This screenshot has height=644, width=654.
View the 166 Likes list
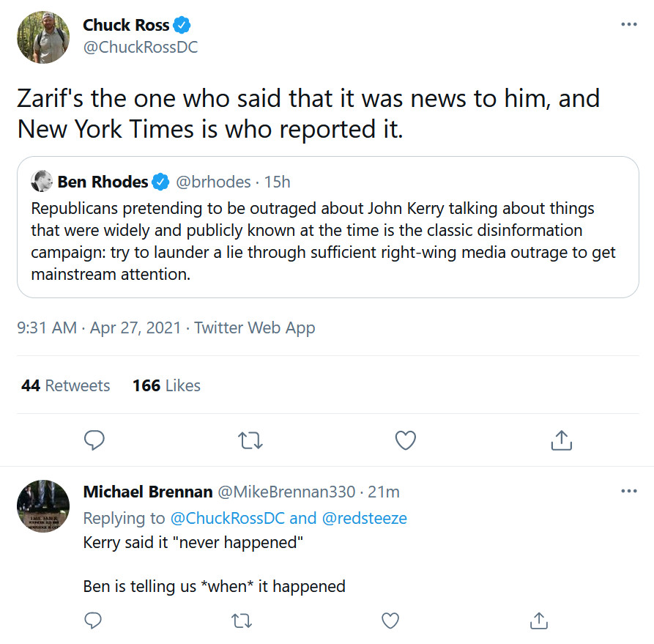coord(166,385)
